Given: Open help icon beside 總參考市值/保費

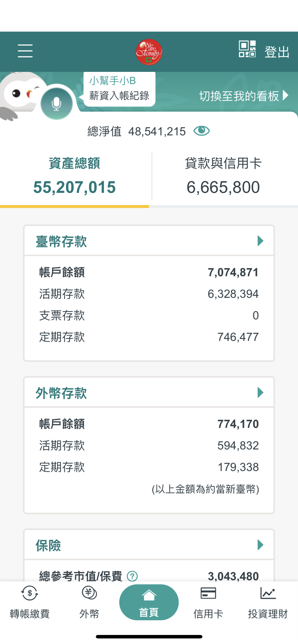Looking at the screenshot, I should click(132, 576).
